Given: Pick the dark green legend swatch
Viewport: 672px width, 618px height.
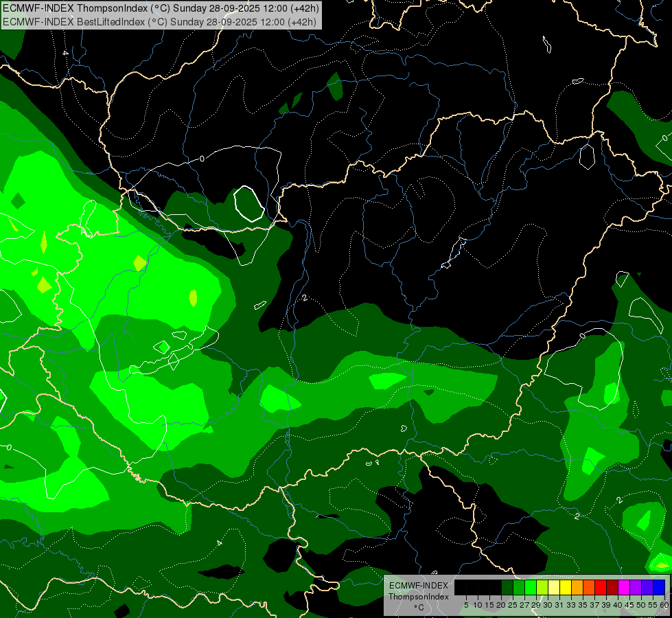Looking at the screenshot, I should [507, 587].
